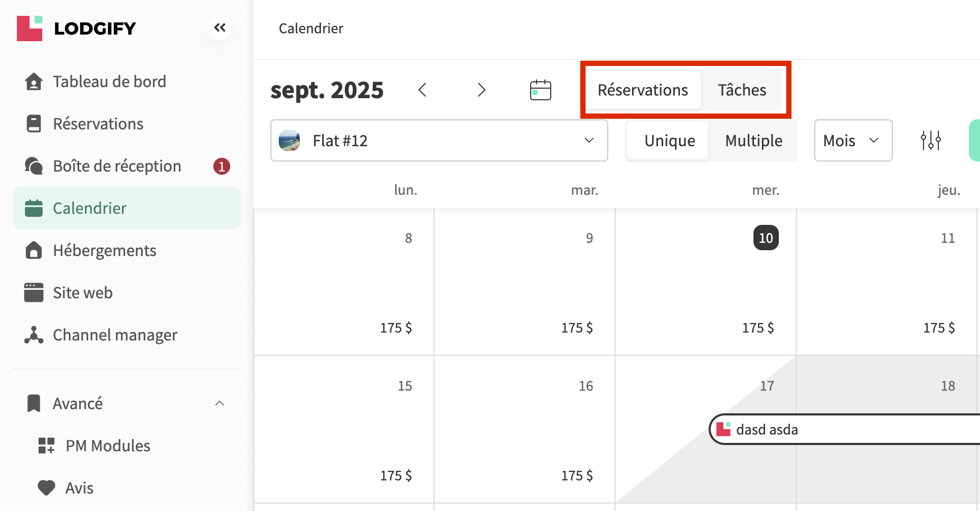Open calendar filter sliders icon
Image resolution: width=980 pixels, height=511 pixels.
(x=930, y=140)
